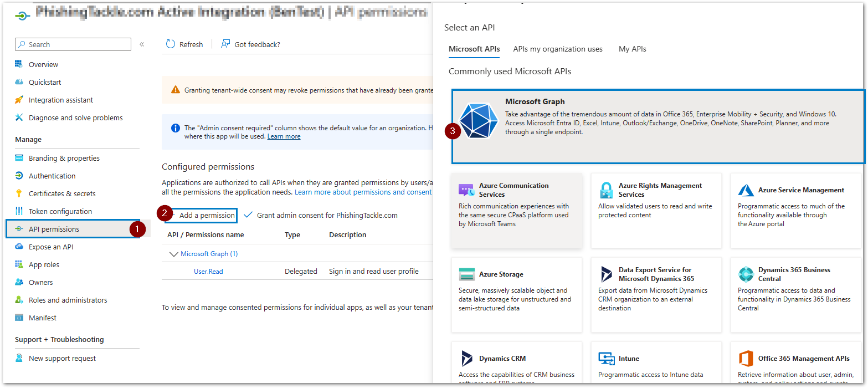Viewport: 868px width, 388px height.
Task: Click Certificates & secrets label in sidebar
Action: 62,193
